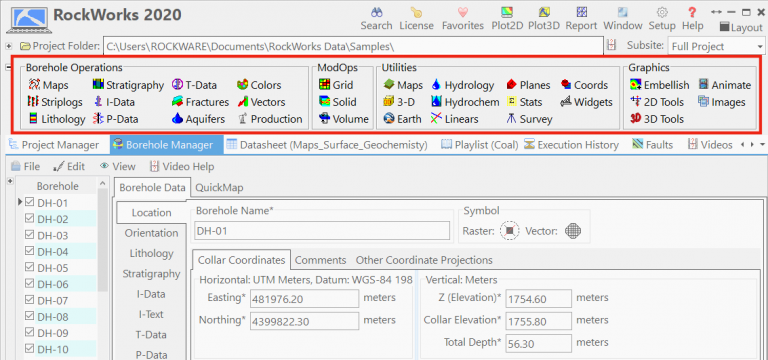
Task: Toggle checkbox for borehole DH-09
Action: [29, 333]
